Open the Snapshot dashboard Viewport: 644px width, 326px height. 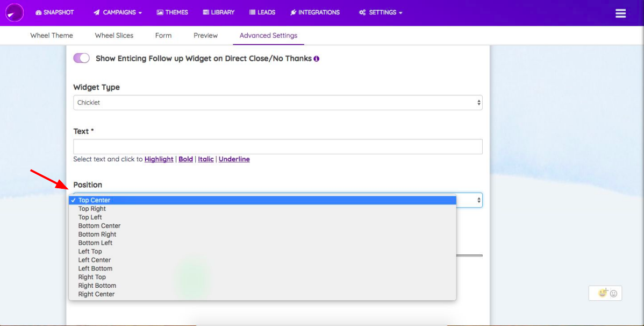[55, 12]
